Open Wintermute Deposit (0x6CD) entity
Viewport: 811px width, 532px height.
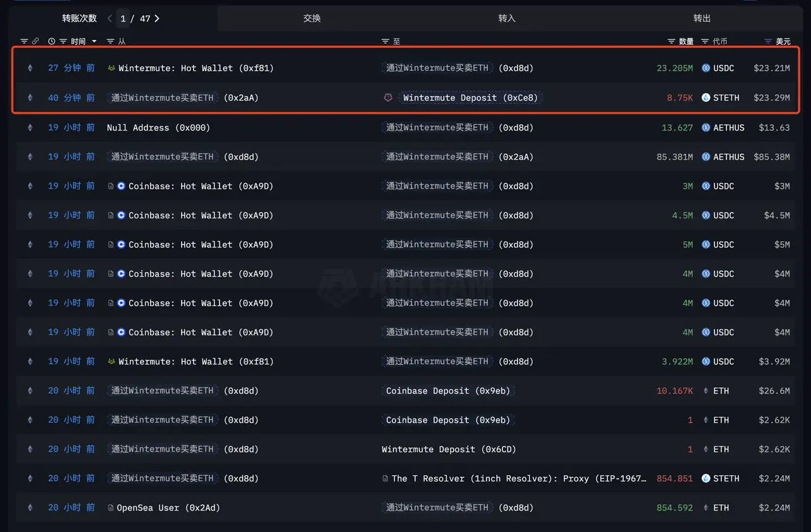point(448,450)
